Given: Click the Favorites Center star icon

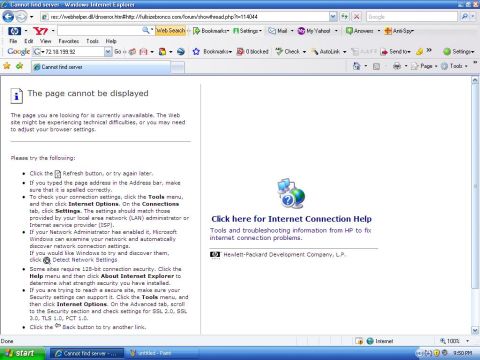Looking at the screenshot, I should [7, 66].
